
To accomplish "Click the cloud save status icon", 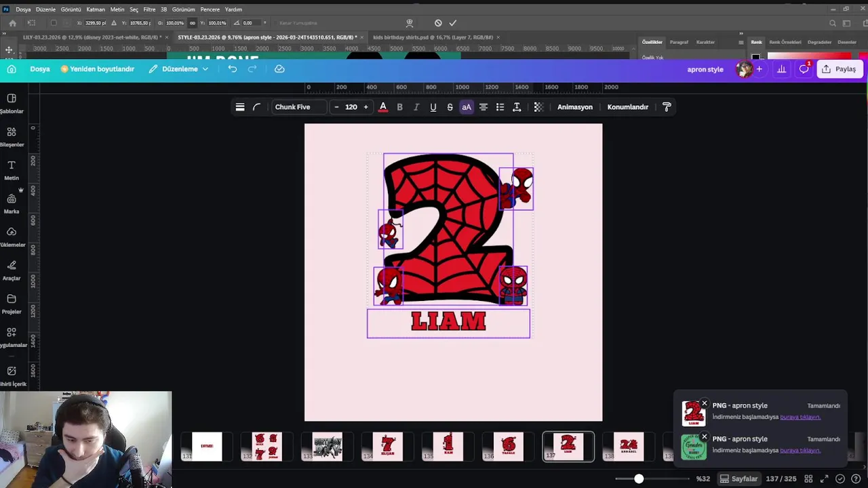I will tap(279, 69).
